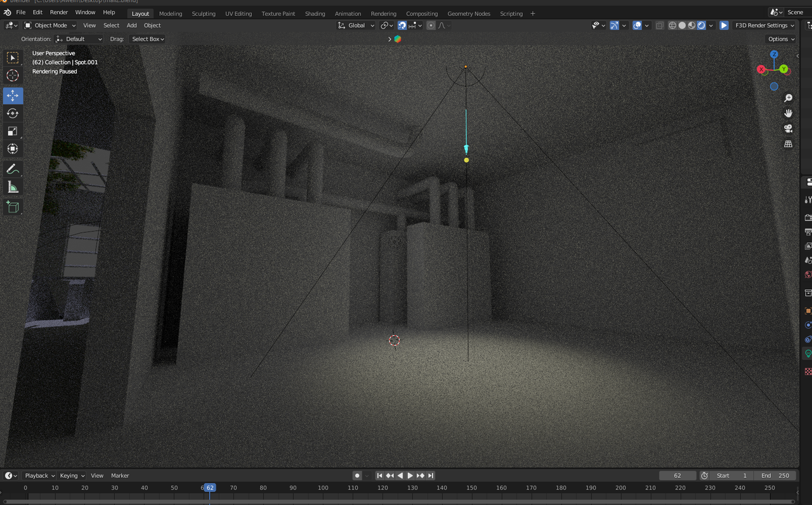Click the Z axis on navigation gizmo
Image resolution: width=812 pixels, height=505 pixels.
774,55
